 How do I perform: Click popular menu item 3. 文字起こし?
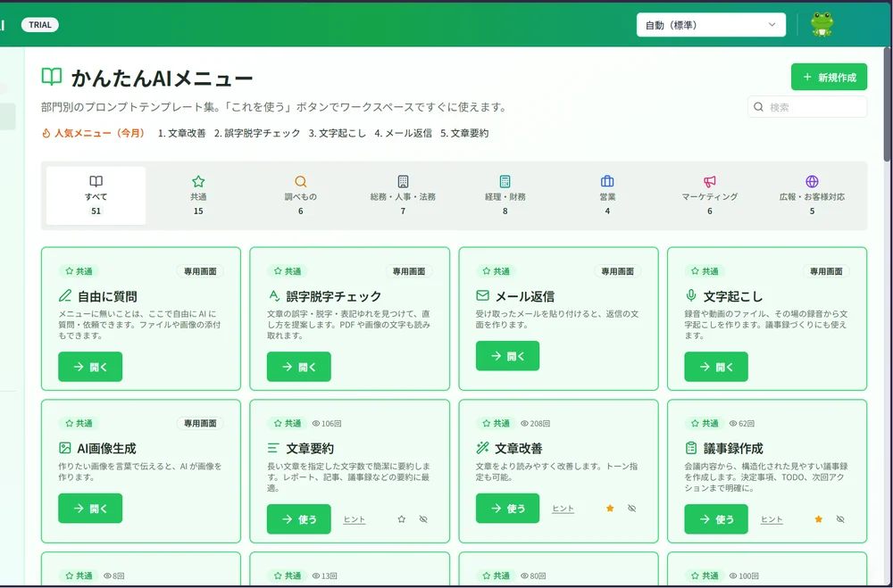coord(338,133)
